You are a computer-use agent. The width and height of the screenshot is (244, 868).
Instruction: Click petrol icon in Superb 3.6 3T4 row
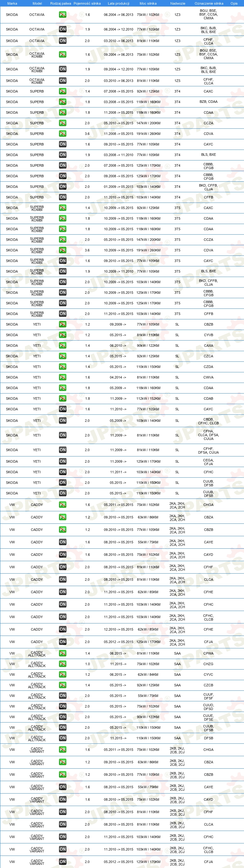click(62, 134)
